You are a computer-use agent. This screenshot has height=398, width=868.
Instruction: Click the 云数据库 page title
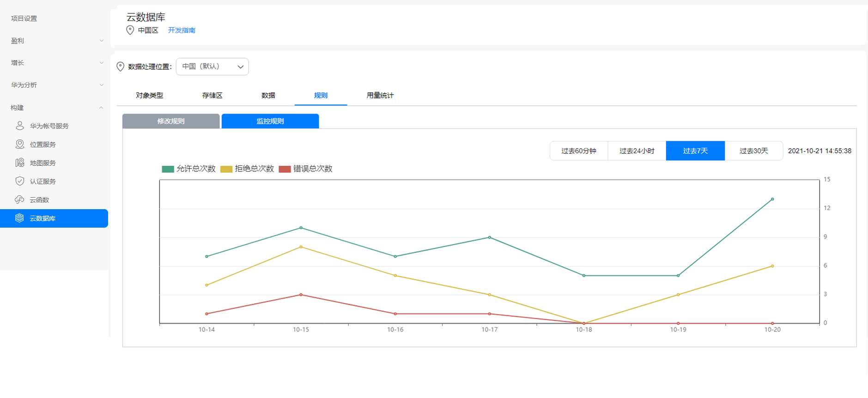146,17
